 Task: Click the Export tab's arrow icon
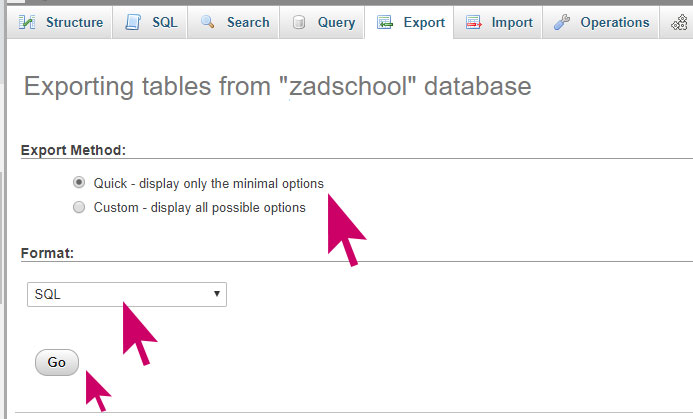coord(385,22)
